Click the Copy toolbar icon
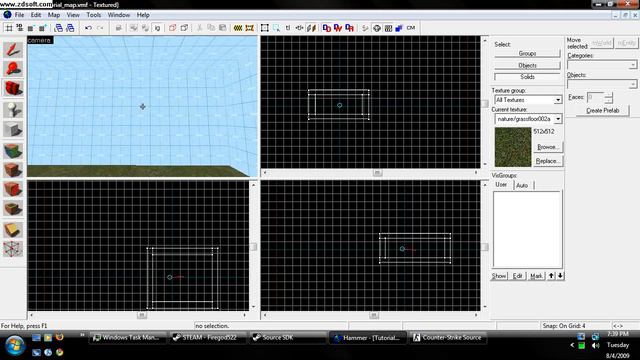This screenshot has height=360, width=640. pos(211,28)
